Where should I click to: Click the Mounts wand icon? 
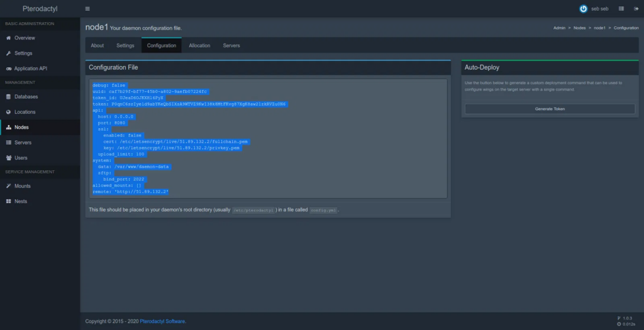point(8,186)
